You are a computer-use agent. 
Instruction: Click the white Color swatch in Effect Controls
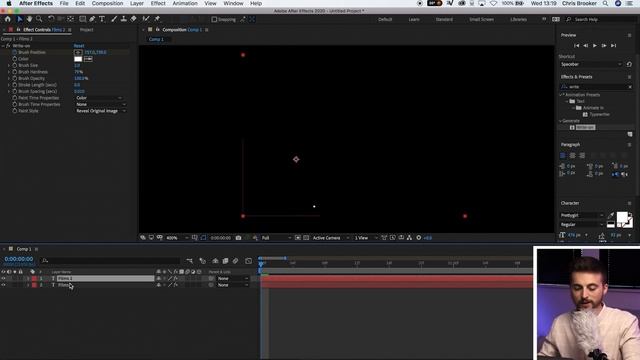point(78,59)
